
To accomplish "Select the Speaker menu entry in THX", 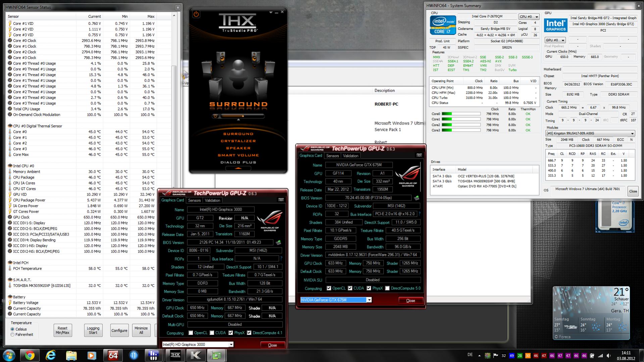I will click(x=238, y=148).
